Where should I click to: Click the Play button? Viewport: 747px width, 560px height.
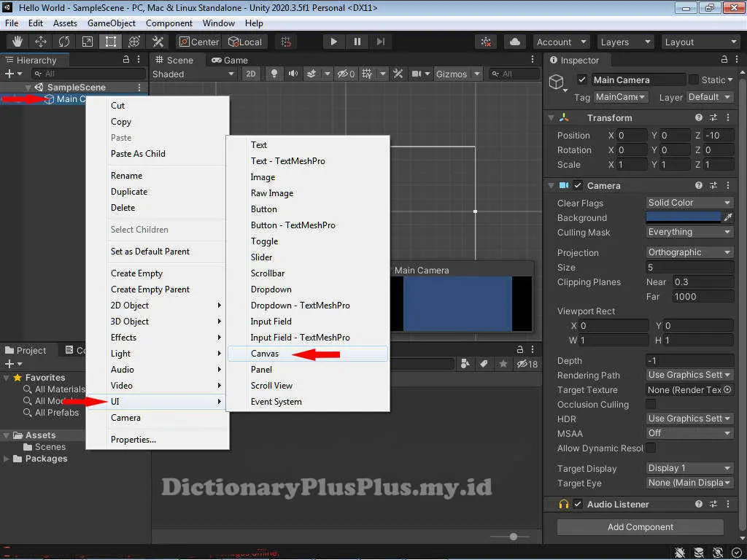point(334,42)
